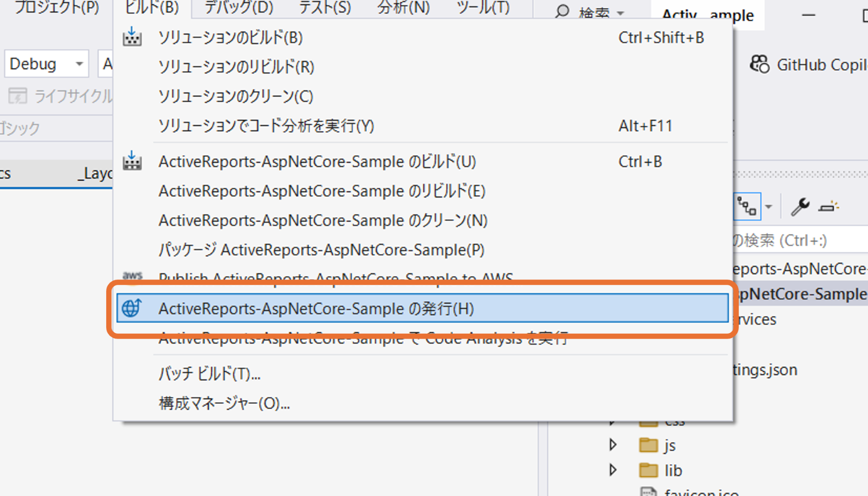Open the プロジェクト(P) menu

(57, 8)
